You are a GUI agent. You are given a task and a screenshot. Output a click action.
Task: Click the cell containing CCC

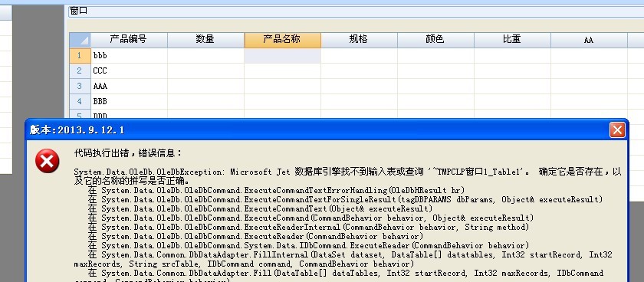[129, 70]
